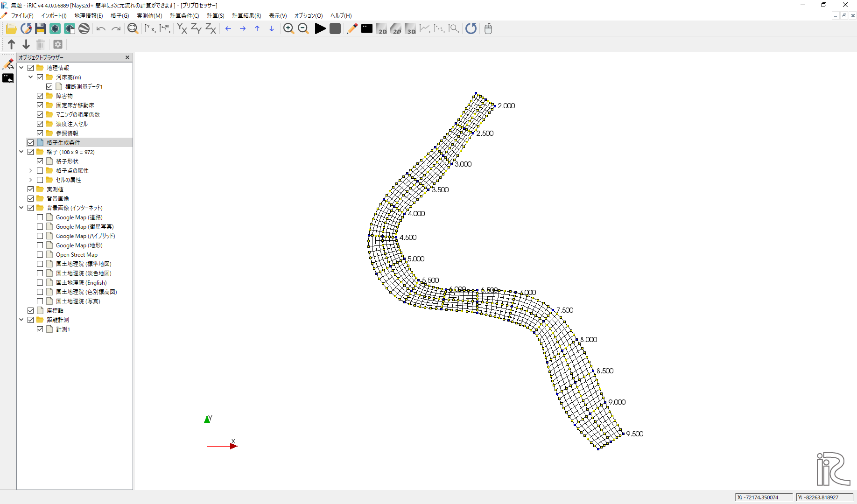Image resolution: width=857 pixels, height=504 pixels.
Task: Open the 計算条件(C) menu
Action: click(184, 15)
